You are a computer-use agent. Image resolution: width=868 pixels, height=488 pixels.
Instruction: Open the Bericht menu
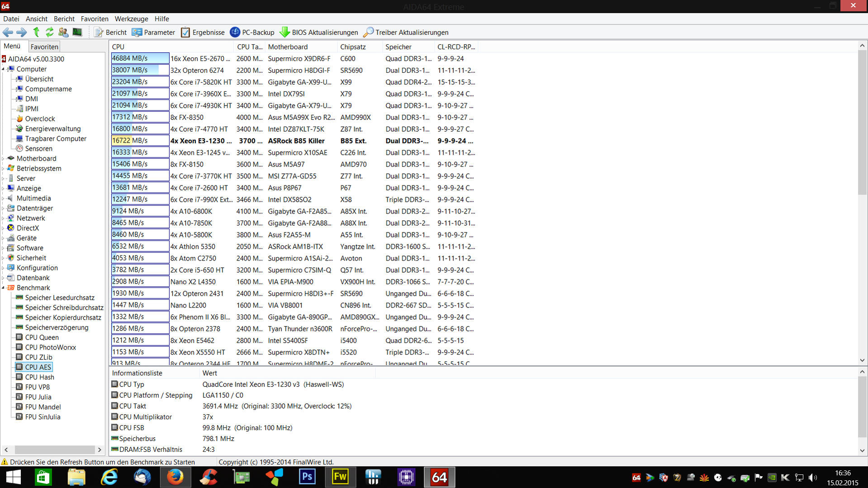[x=64, y=19]
